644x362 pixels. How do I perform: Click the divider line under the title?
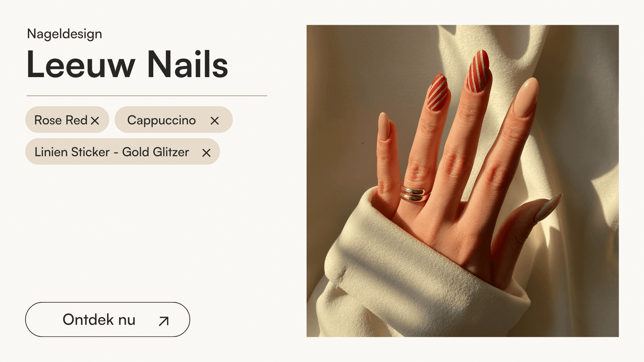click(147, 96)
